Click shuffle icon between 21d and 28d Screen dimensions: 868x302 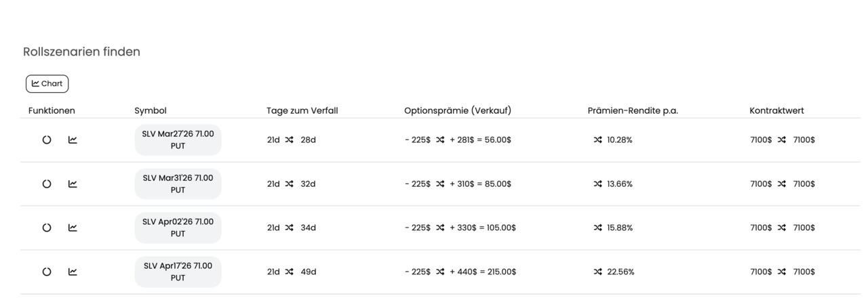click(x=290, y=140)
